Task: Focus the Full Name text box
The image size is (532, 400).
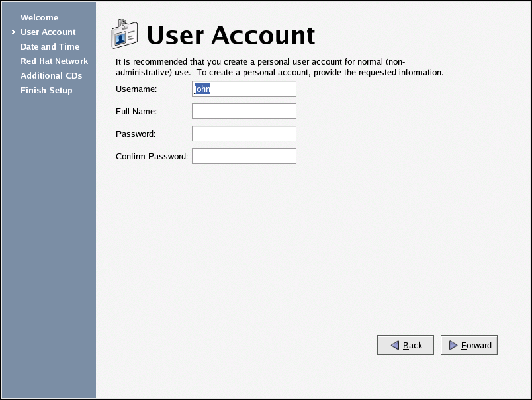Action: tap(244, 111)
